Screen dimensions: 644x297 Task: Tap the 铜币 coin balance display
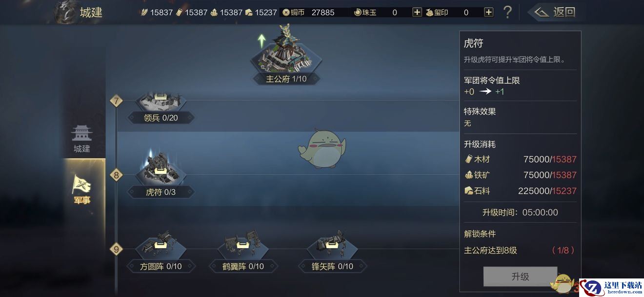pos(309,12)
